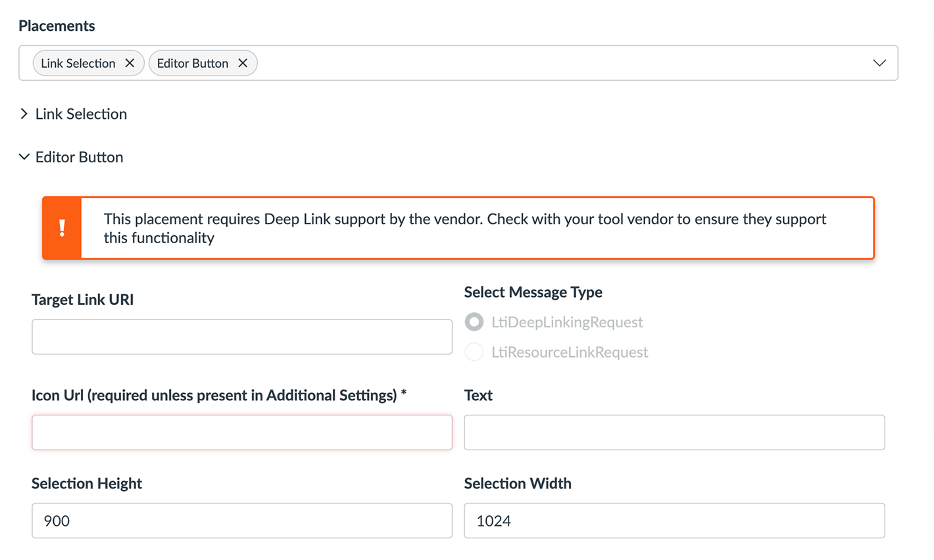Remove the Editor Button placement tag
This screenshot has width=934, height=560.
[x=243, y=63]
